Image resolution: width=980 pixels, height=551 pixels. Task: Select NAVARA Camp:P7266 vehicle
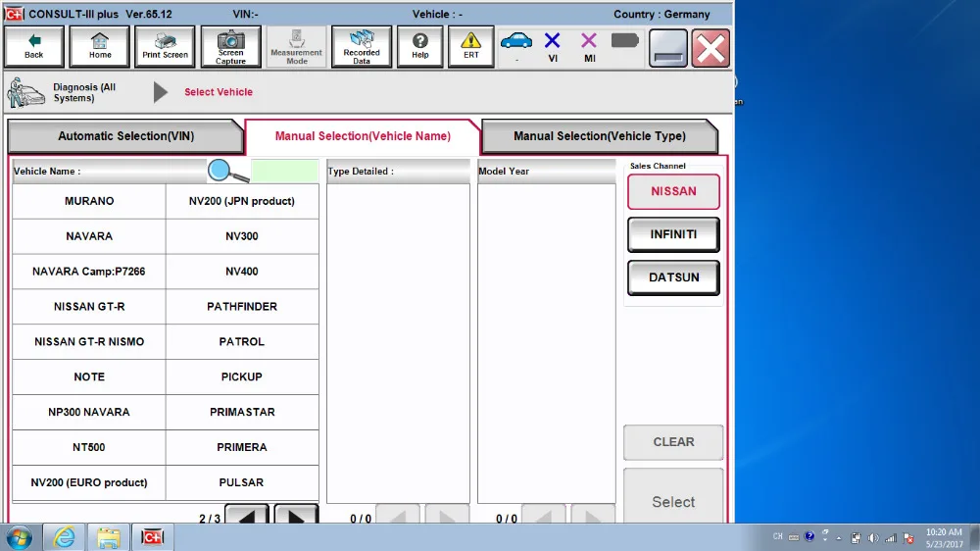(89, 272)
